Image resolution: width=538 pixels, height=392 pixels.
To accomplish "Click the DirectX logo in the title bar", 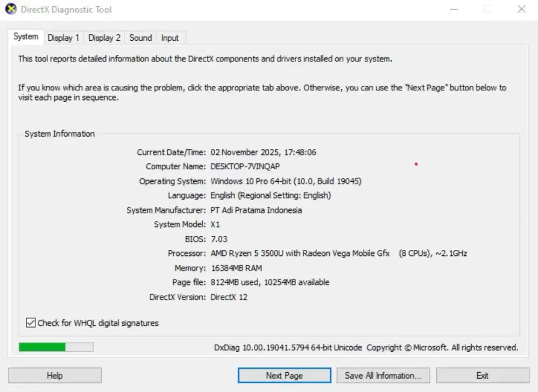I will [x=12, y=9].
